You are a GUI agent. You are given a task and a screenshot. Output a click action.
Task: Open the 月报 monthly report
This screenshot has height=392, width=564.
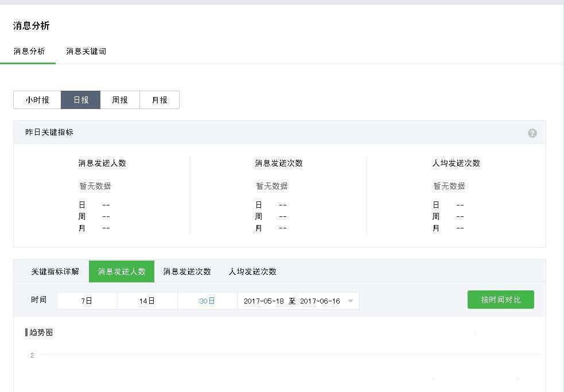click(x=160, y=100)
